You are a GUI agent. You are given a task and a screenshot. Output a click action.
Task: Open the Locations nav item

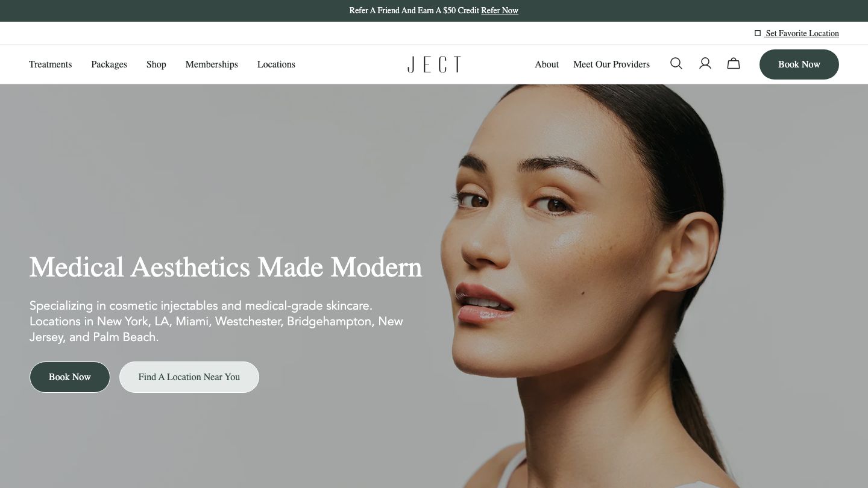point(276,64)
